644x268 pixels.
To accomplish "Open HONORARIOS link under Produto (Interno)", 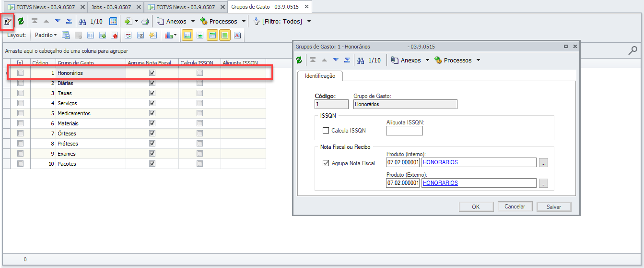I will (440, 162).
